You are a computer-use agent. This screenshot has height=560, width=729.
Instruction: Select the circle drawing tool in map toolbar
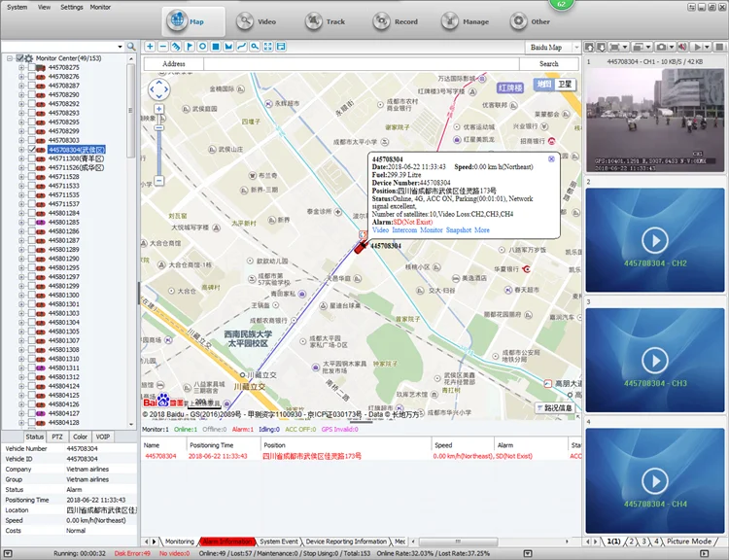pos(202,47)
